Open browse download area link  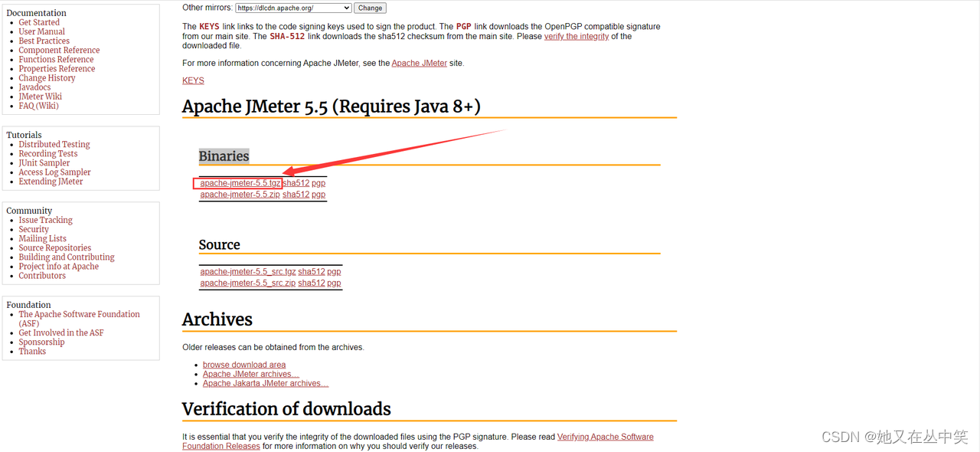click(244, 365)
